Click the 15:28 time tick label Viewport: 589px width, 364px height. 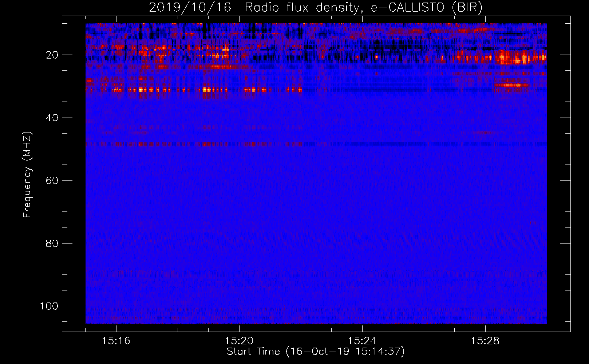(485, 341)
